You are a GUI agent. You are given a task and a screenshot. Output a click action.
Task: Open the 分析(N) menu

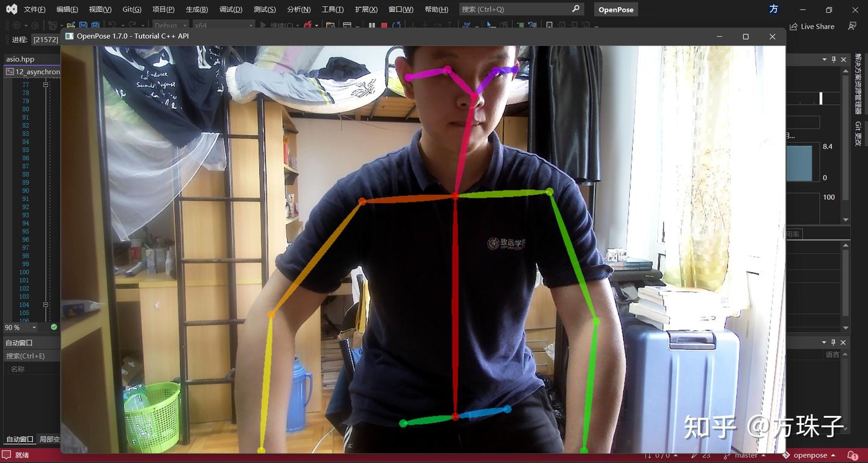299,10
